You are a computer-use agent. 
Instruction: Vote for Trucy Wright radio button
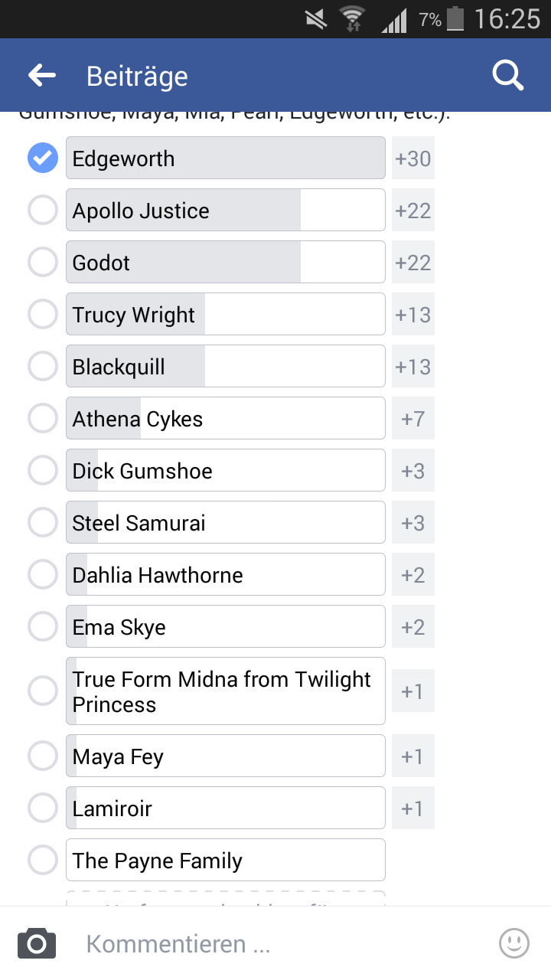[43, 315]
